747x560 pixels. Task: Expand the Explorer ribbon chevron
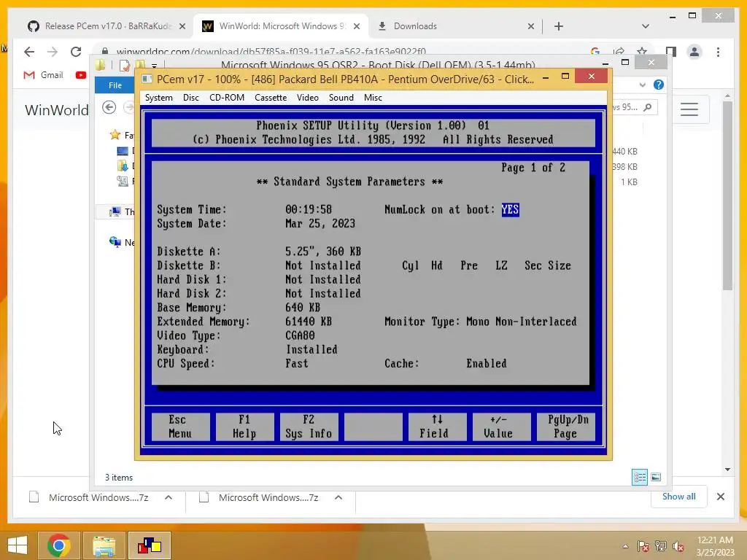tap(643, 85)
